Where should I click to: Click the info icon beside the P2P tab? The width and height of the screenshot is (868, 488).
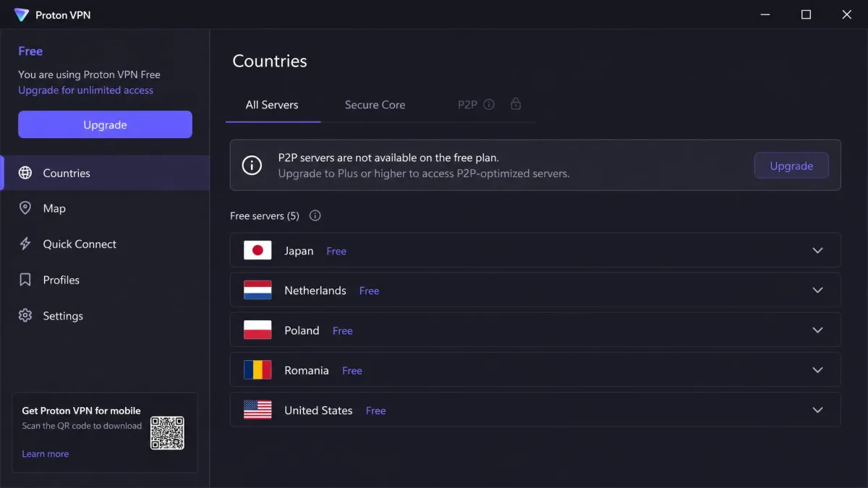tap(489, 104)
